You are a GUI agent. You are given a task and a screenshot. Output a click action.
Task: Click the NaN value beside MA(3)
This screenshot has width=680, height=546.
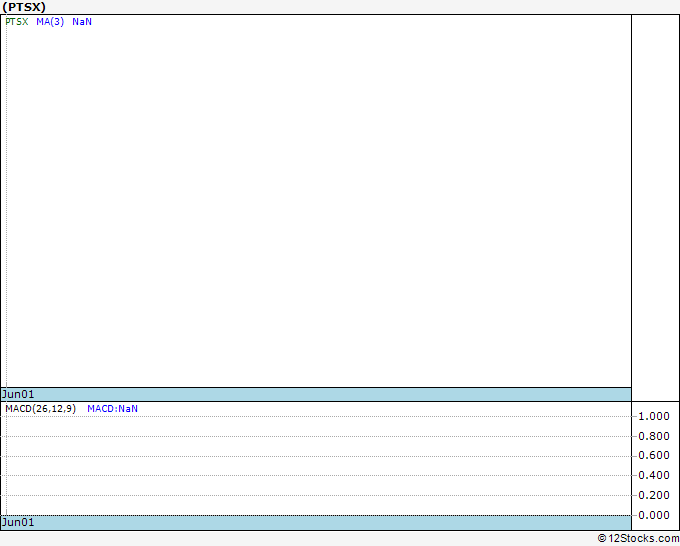coord(82,22)
